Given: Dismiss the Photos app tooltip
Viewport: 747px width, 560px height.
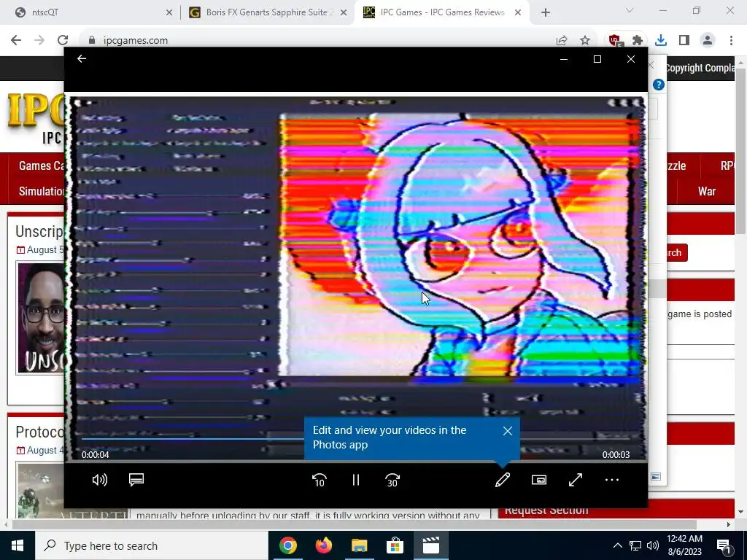Looking at the screenshot, I should [x=508, y=431].
